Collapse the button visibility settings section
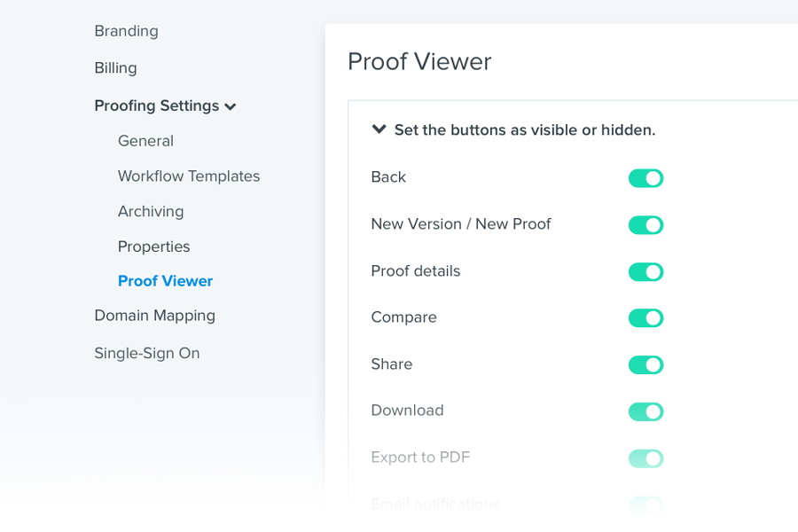Viewport: 798px width, 532px height. tap(378, 129)
